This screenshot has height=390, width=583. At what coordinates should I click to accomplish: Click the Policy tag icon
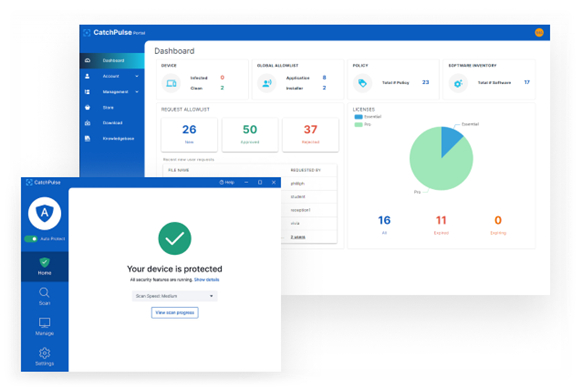(362, 83)
